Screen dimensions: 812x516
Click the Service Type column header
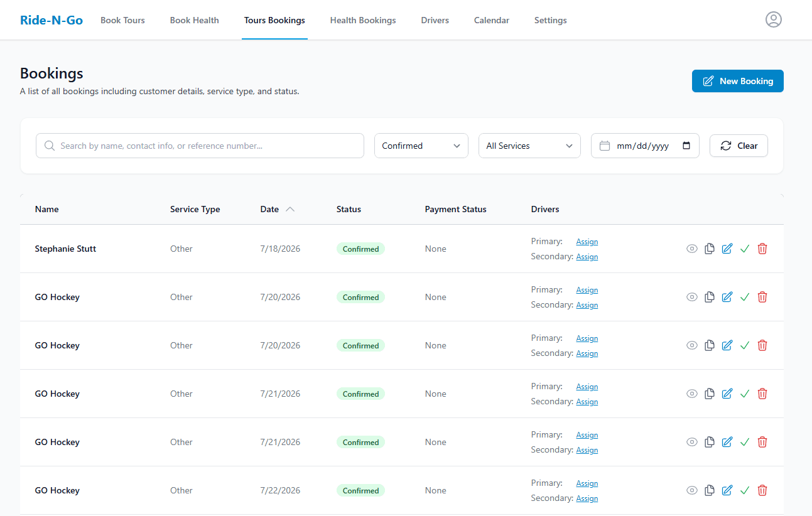click(x=195, y=209)
